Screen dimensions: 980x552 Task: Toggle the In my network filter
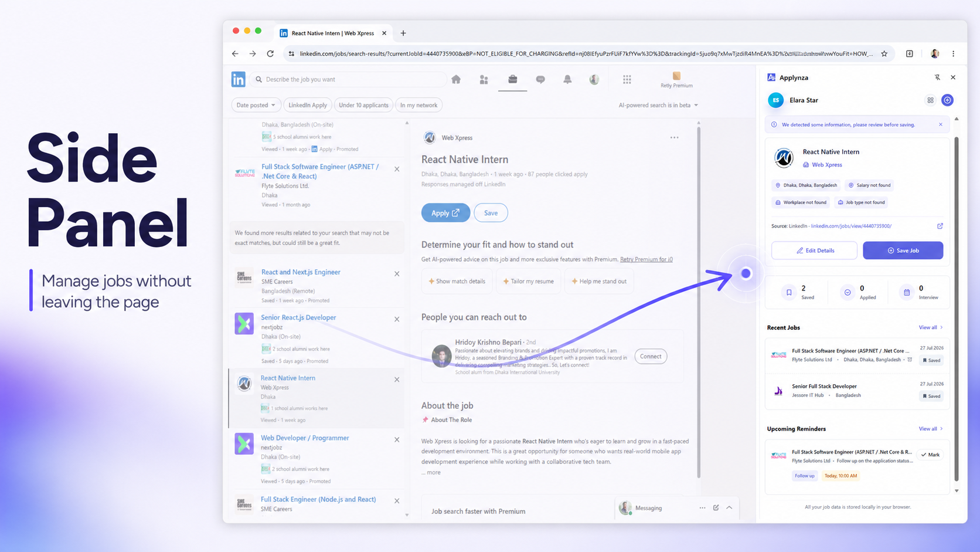click(418, 105)
